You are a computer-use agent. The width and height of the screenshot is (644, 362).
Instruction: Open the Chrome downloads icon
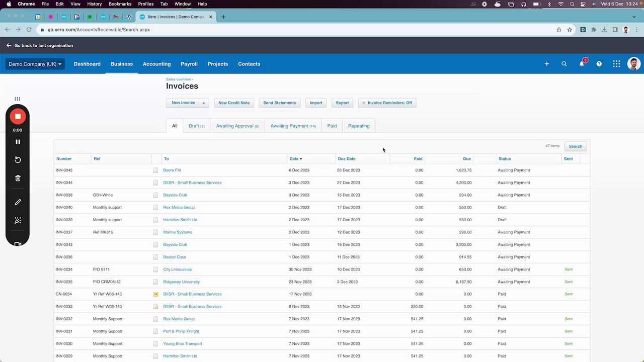point(604,30)
